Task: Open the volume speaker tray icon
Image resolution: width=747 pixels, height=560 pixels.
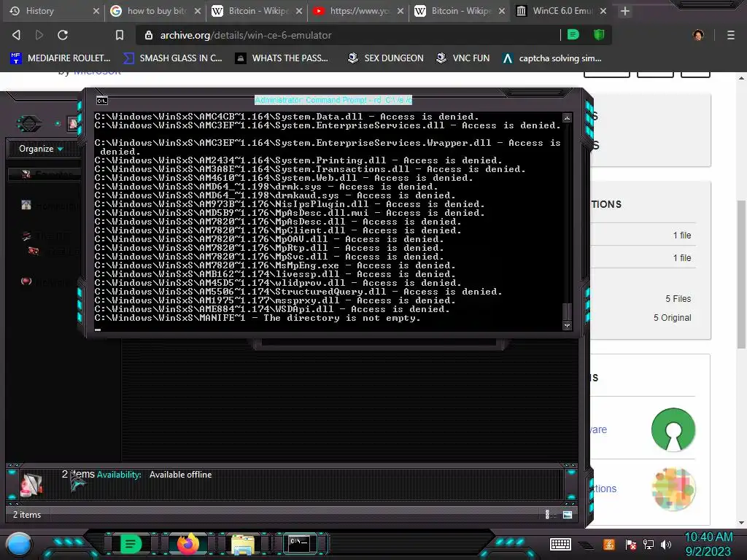Action: (666, 544)
